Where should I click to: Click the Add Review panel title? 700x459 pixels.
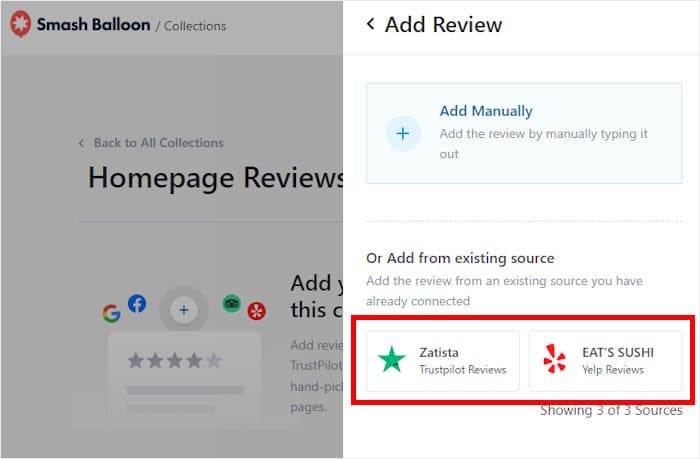tap(443, 25)
